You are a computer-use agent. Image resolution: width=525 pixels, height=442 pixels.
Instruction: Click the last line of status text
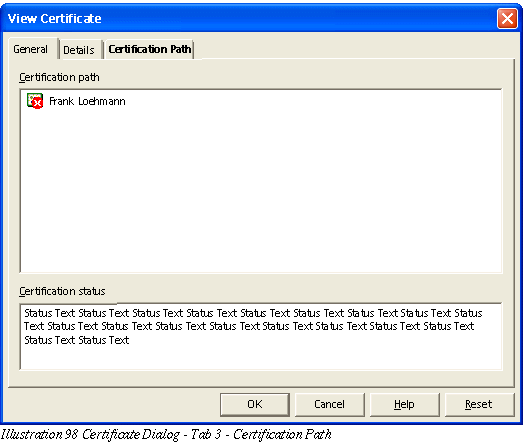pyautogui.click(x=77, y=340)
